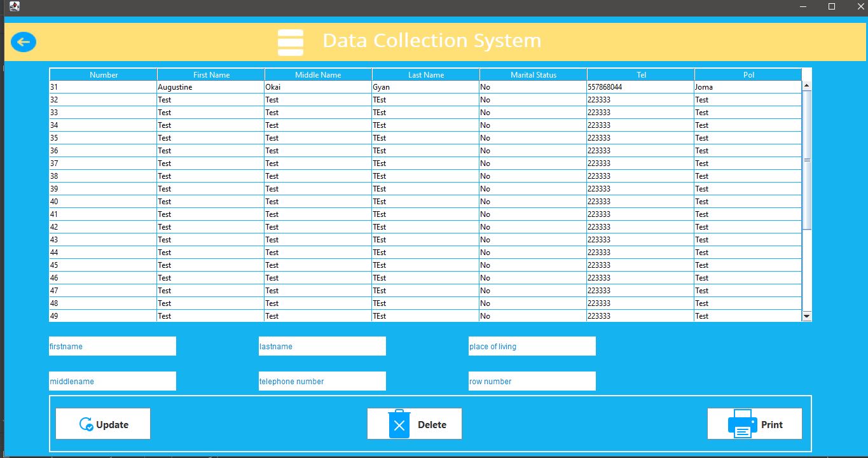Screen dimensions: 868x458
Task: Click the table scrollbar up arrow
Action: click(x=807, y=85)
